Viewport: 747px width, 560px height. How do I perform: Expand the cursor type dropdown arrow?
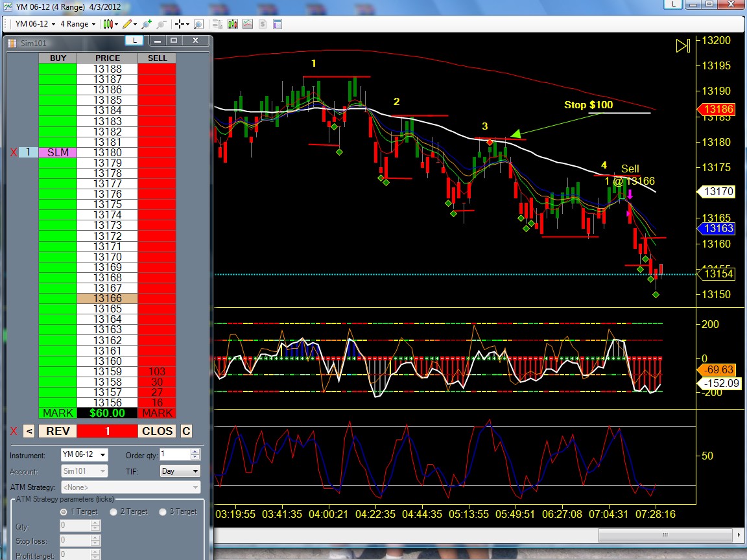click(187, 24)
